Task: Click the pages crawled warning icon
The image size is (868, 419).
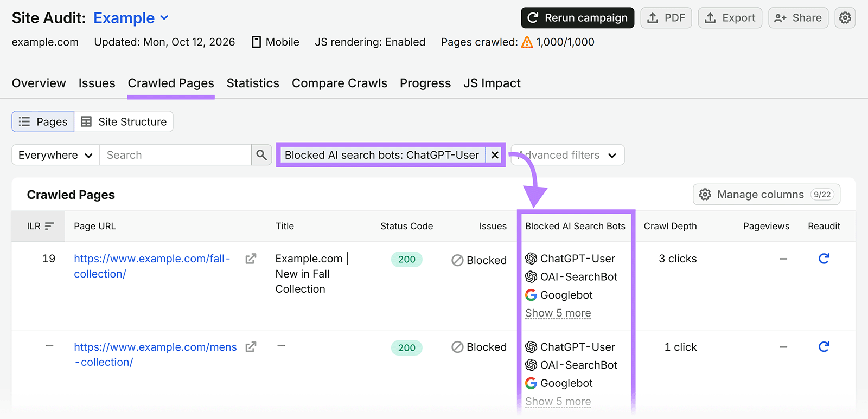Action: click(x=527, y=42)
